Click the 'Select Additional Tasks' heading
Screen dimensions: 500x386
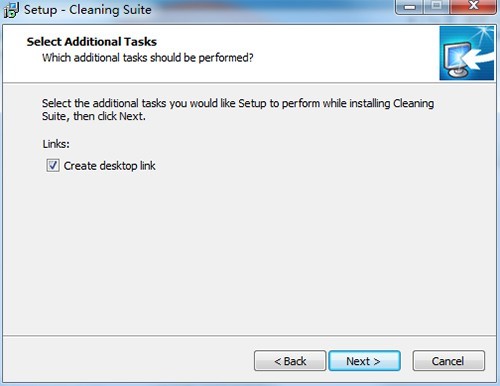(92, 42)
